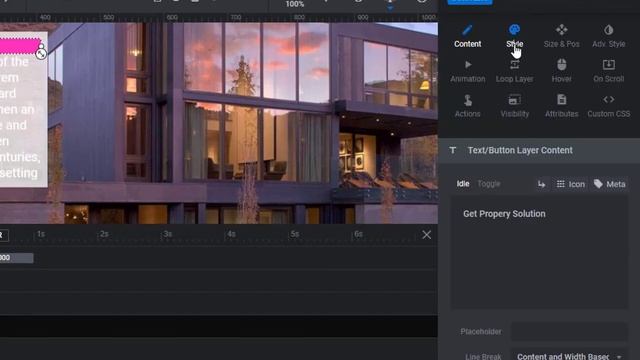This screenshot has height=360, width=640.
Task: Switch to the Style tab
Action: [514, 36]
